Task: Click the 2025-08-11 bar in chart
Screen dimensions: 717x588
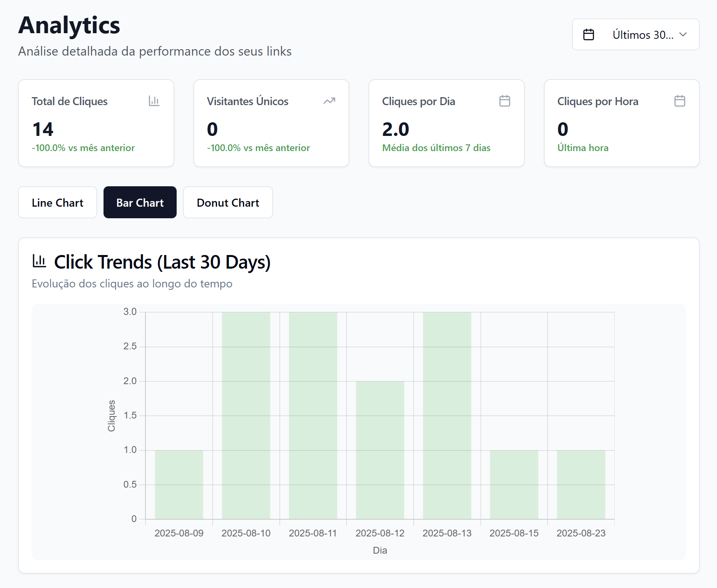Action: point(313,416)
